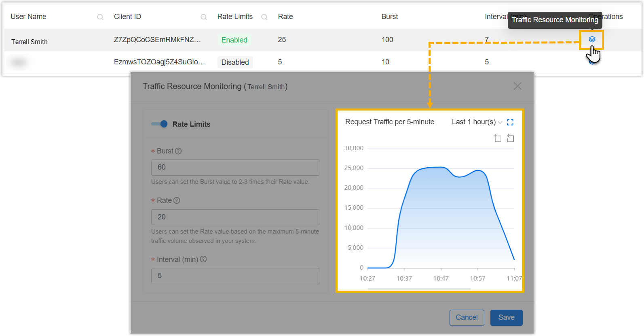The image size is (644, 336).
Task: Click the chart horizontal zoom slider bar
Action: tap(419, 289)
